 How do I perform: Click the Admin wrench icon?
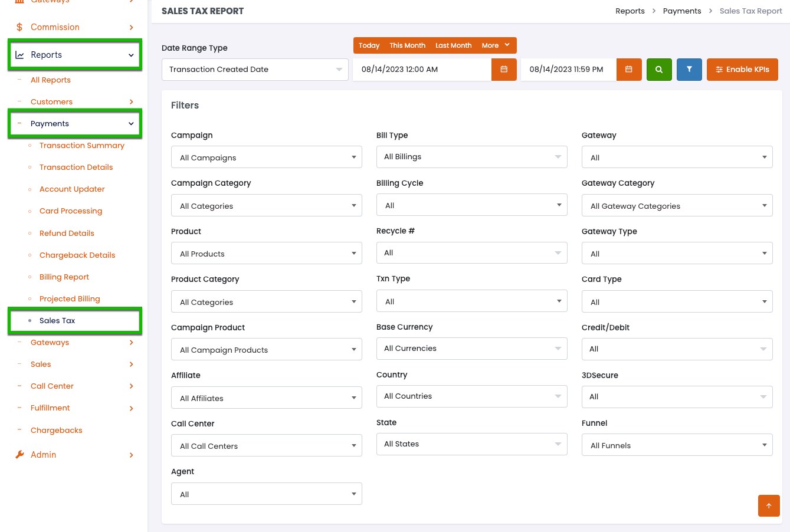click(19, 455)
